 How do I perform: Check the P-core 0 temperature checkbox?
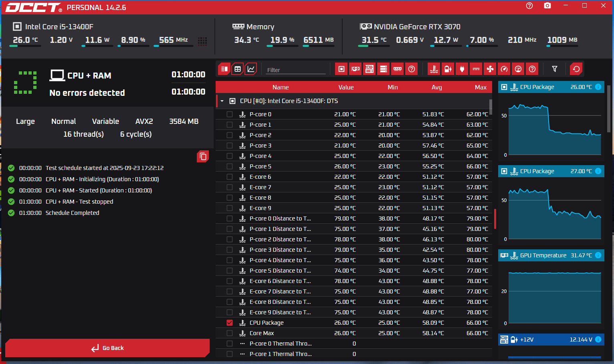tap(230, 114)
